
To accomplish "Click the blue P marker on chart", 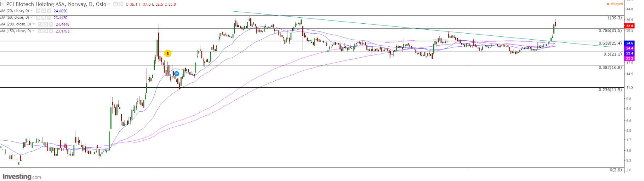I will point(176,74).
